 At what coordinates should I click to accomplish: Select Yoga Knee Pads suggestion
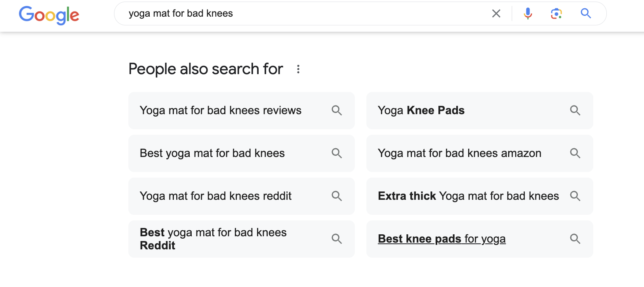point(480,111)
